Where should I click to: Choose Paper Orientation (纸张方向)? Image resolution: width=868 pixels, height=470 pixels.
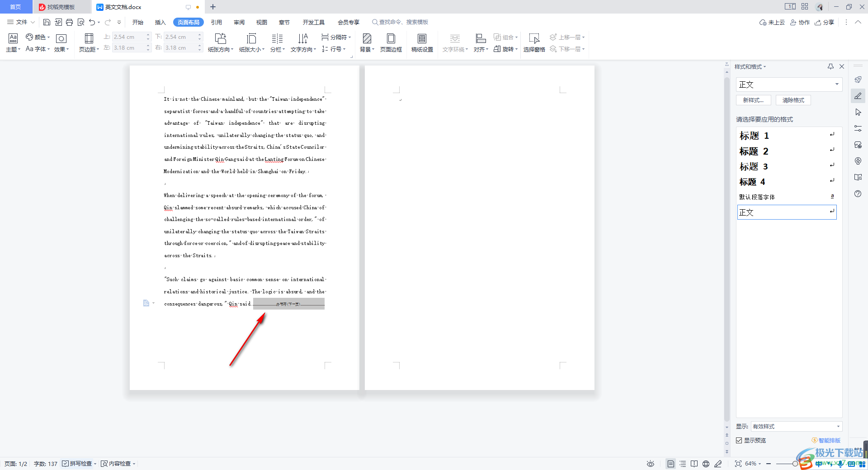221,43
